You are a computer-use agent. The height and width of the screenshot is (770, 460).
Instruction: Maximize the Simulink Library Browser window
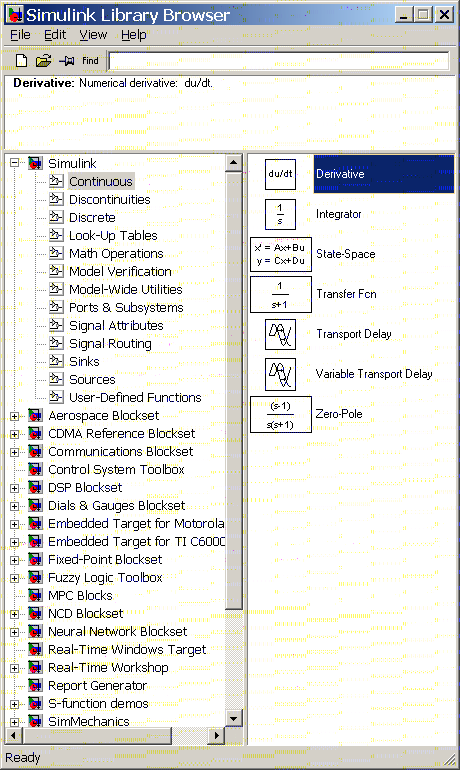[423, 15]
